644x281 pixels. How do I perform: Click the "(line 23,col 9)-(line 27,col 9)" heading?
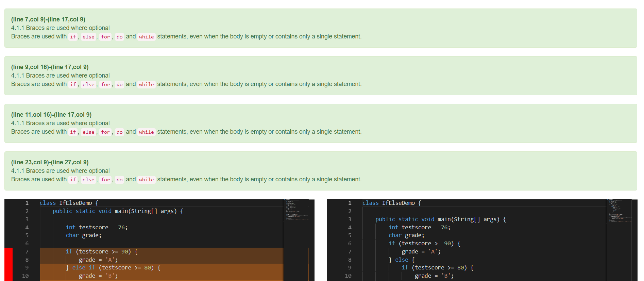[x=50, y=162]
